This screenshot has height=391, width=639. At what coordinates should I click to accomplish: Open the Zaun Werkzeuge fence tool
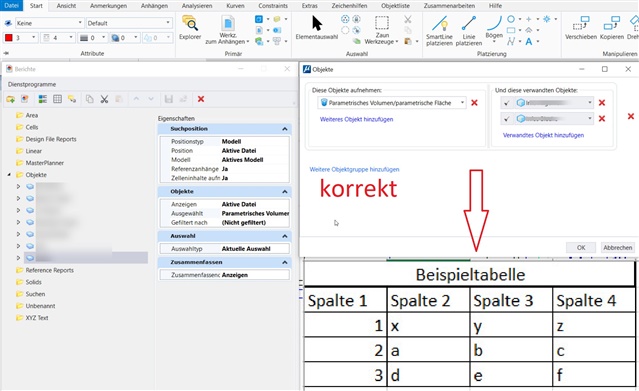(381, 30)
